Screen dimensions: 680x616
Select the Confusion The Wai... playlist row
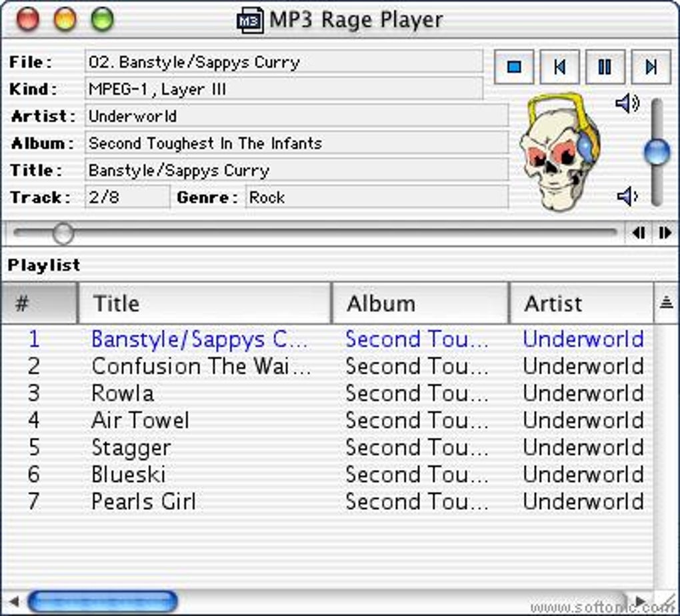pos(327,366)
